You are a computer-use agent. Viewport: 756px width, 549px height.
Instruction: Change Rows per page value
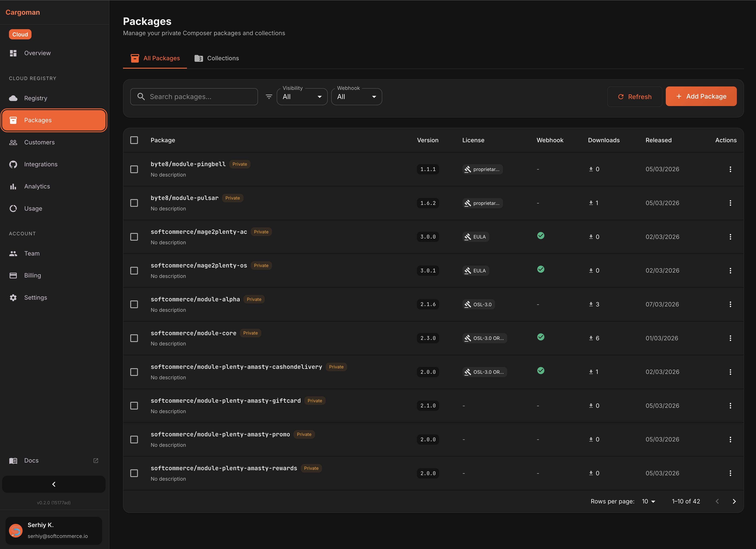648,501
